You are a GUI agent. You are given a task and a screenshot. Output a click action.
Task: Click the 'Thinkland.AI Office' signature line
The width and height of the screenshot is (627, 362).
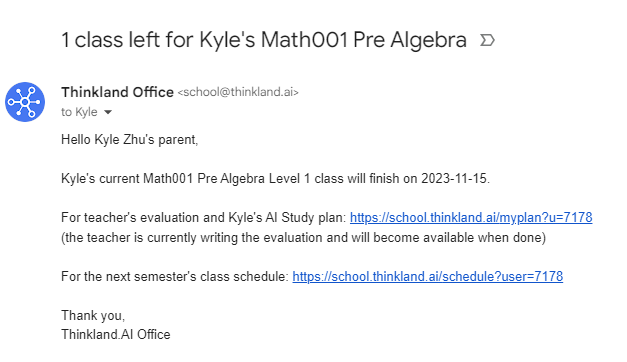(x=116, y=334)
